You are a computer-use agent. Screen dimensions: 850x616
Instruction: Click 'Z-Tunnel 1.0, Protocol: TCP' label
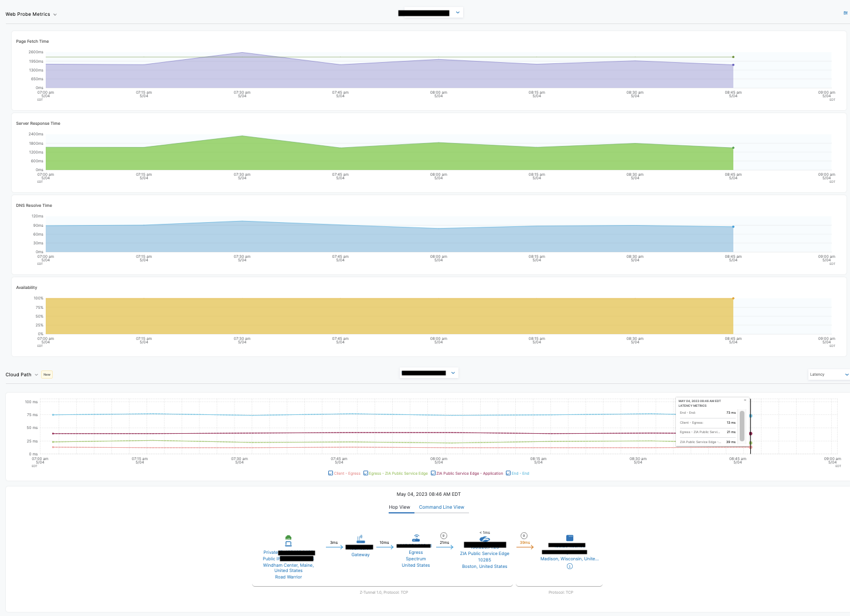[384, 593]
